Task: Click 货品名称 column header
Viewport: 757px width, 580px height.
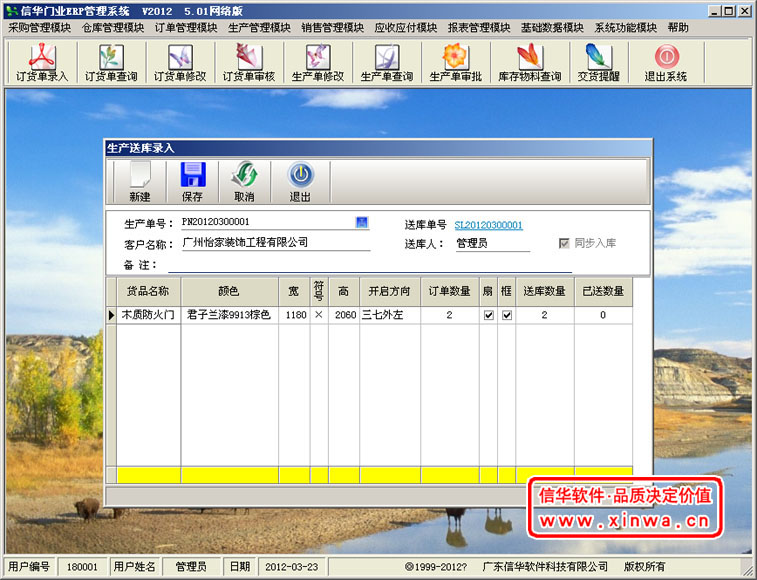Action: (x=148, y=291)
